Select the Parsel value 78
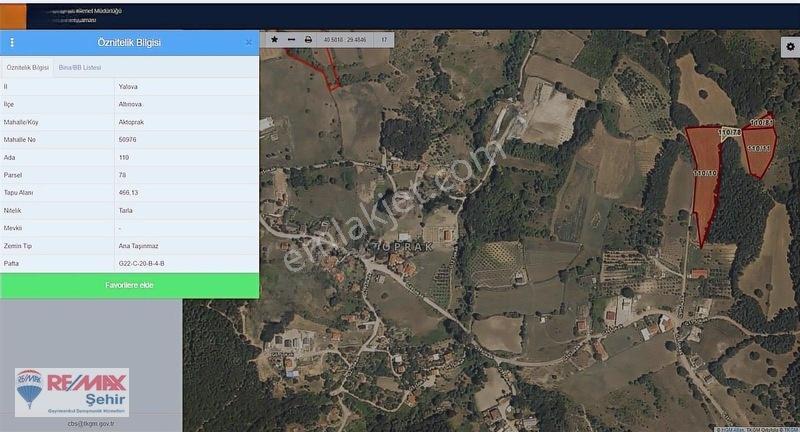This screenshot has width=800, height=432. click(122, 175)
